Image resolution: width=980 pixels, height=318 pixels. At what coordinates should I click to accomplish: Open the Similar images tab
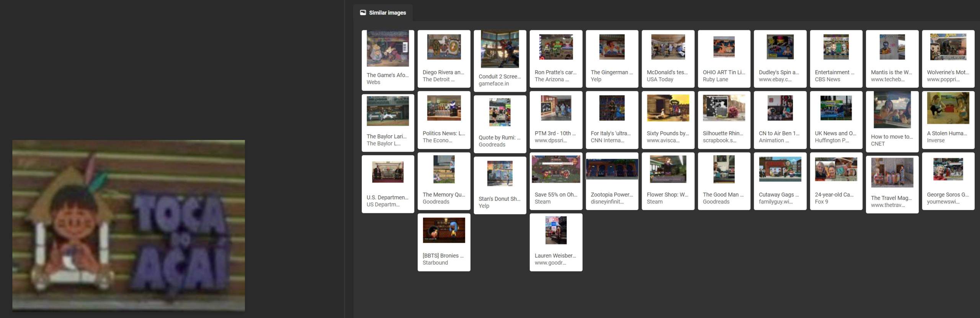click(383, 13)
